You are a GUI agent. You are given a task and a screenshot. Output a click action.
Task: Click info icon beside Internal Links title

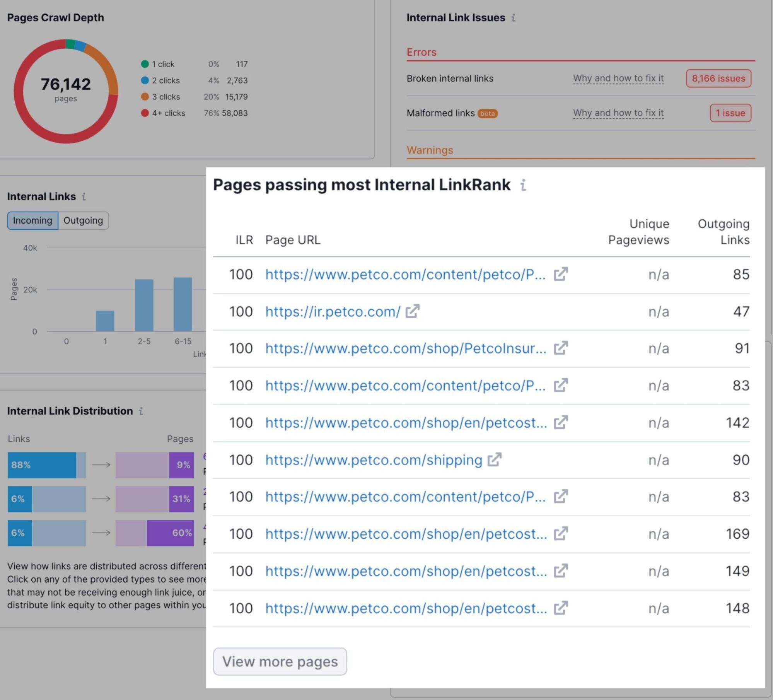84,196
